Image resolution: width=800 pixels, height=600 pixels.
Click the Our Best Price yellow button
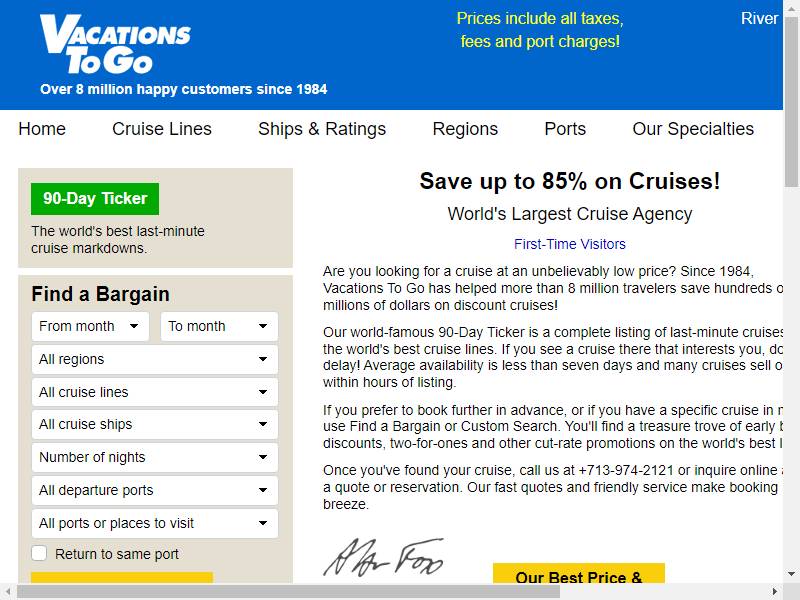[x=579, y=573]
